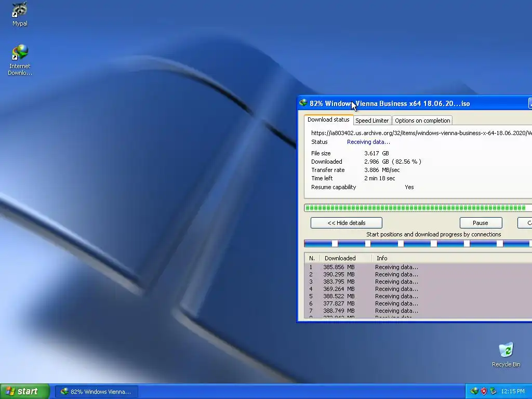Click the File size value 3.617 GB

point(377,153)
